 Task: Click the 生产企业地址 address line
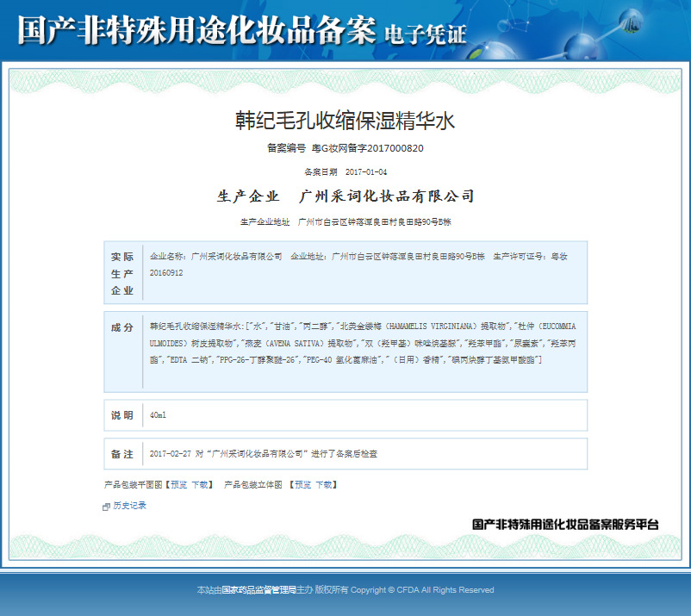coord(345,221)
